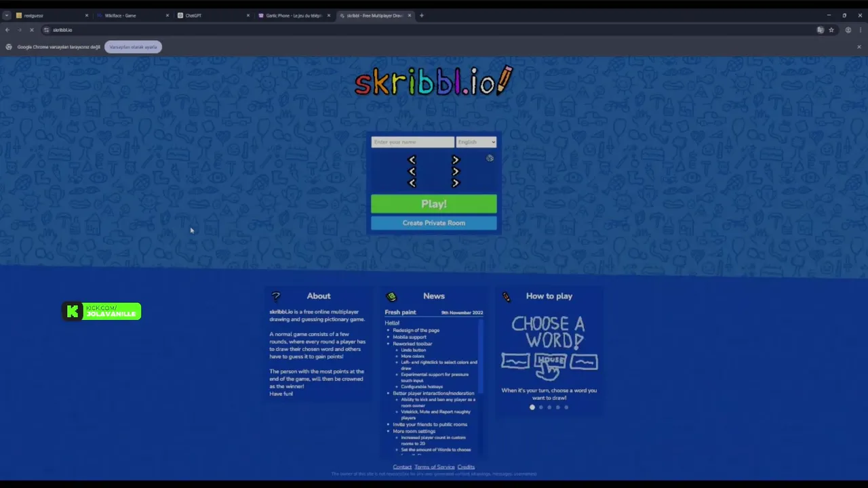
Task: Switch to the restguessr tab
Action: 52,16
